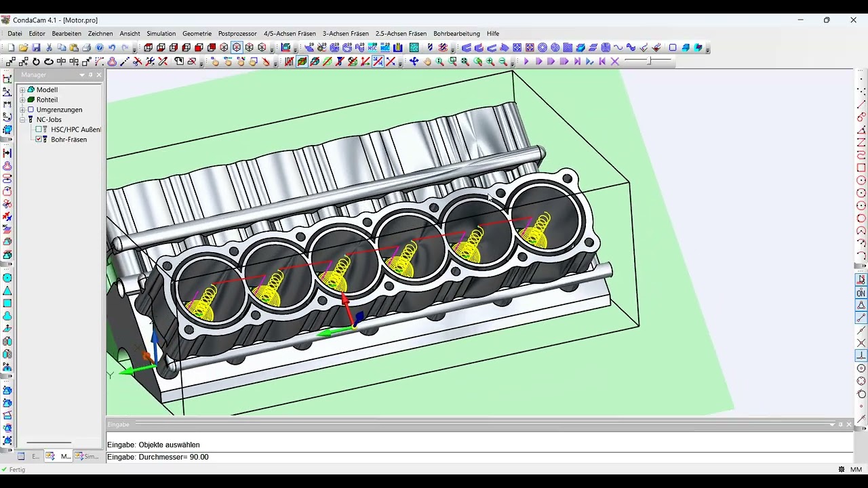Image resolution: width=868 pixels, height=488 pixels.
Task: Open the Geometrie menu
Action: click(x=197, y=33)
